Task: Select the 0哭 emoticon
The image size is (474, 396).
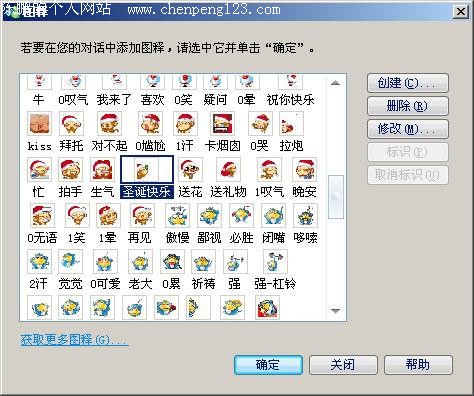Action: (x=260, y=123)
